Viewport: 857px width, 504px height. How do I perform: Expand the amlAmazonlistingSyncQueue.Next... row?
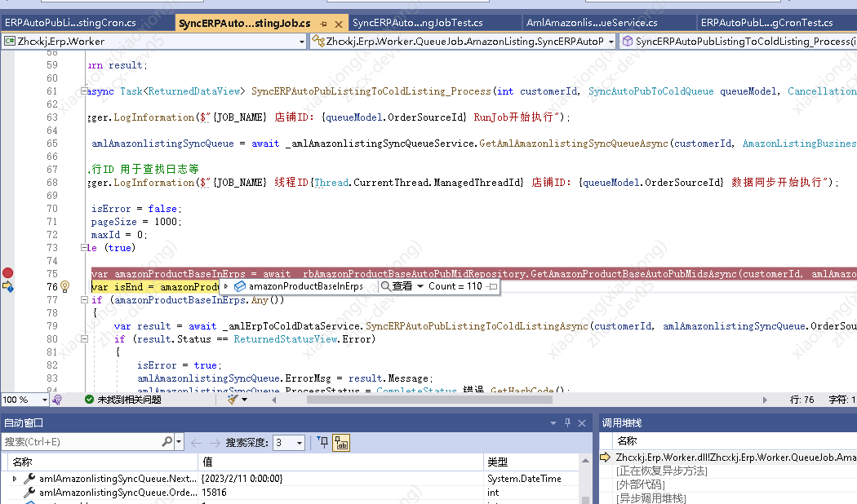click(14, 479)
